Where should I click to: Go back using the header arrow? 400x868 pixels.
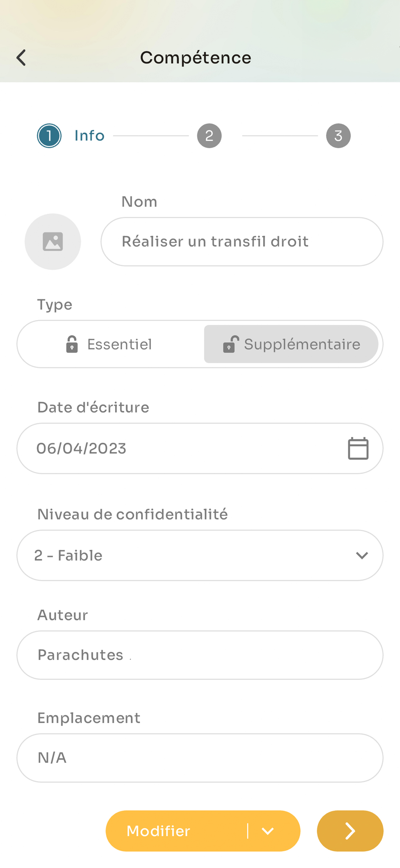point(21,58)
